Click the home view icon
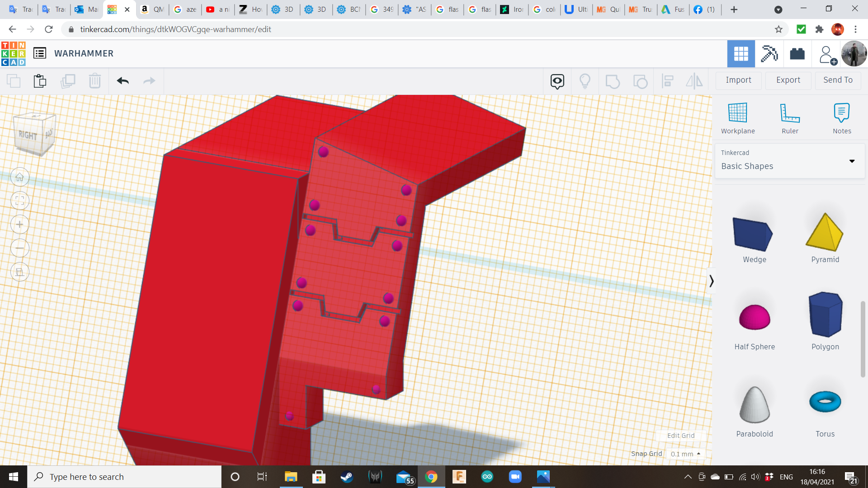Screen dimensions: 868x488 point(20,177)
